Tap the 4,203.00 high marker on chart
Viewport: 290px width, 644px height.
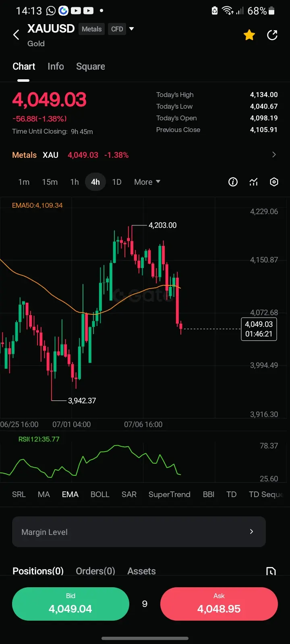[x=163, y=225]
